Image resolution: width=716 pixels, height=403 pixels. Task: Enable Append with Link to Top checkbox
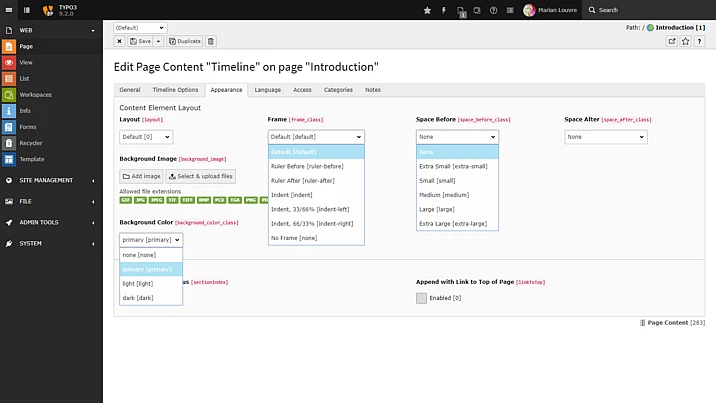421,298
